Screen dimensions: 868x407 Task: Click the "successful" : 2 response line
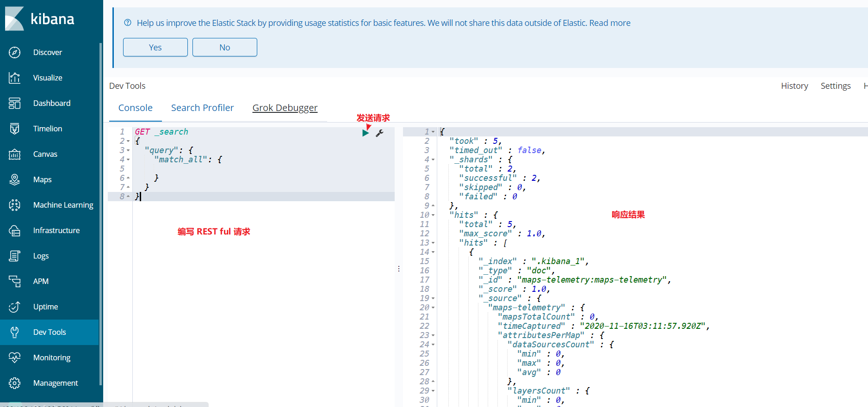point(500,178)
